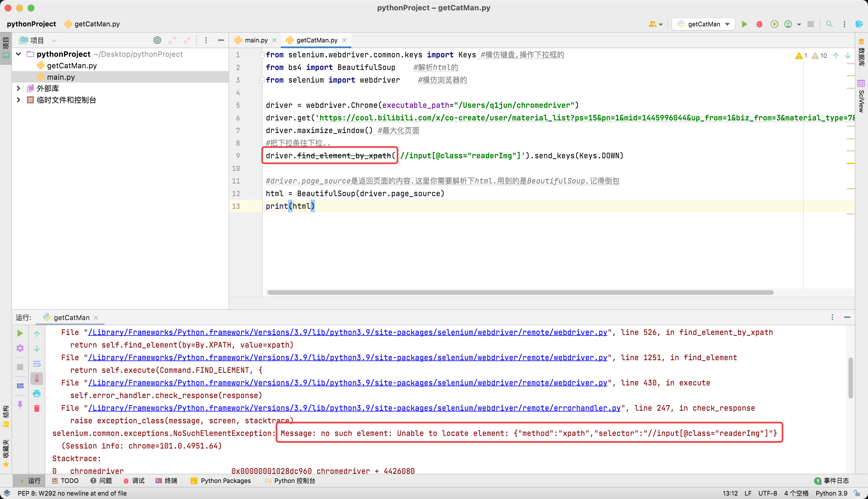This screenshot has height=499, width=868.
Task: Collapse all in project panel
Action: point(187,40)
